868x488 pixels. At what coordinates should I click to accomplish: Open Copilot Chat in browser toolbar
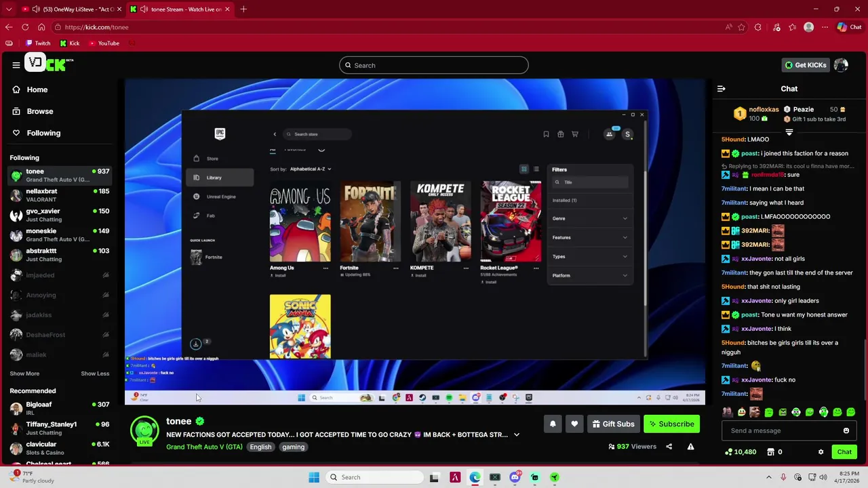(x=849, y=27)
